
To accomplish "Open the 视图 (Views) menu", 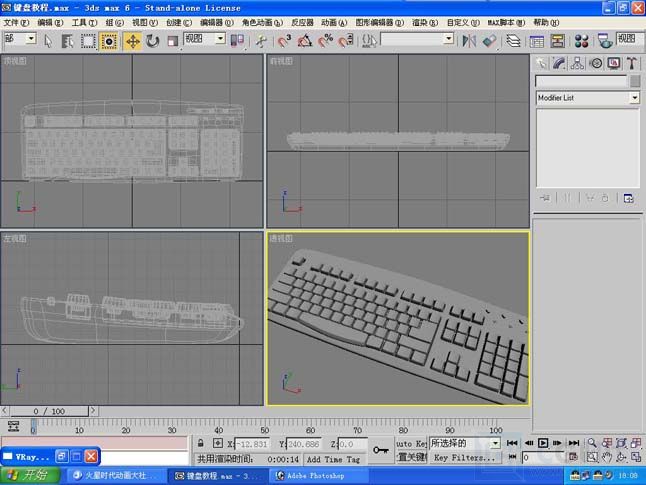I will coord(145,23).
